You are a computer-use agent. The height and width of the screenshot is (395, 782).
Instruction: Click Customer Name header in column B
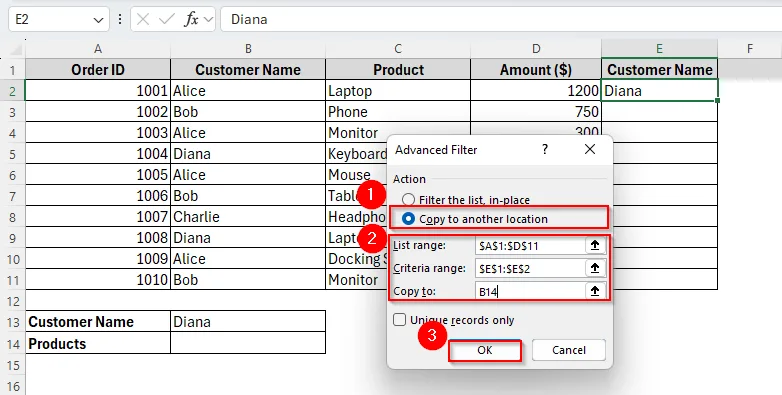248,70
